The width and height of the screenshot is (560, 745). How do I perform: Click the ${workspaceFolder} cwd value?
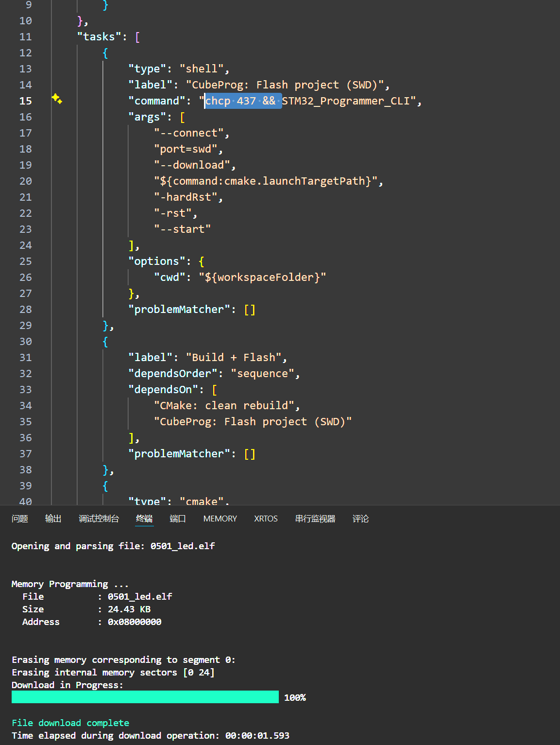click(x=262, y=277)
